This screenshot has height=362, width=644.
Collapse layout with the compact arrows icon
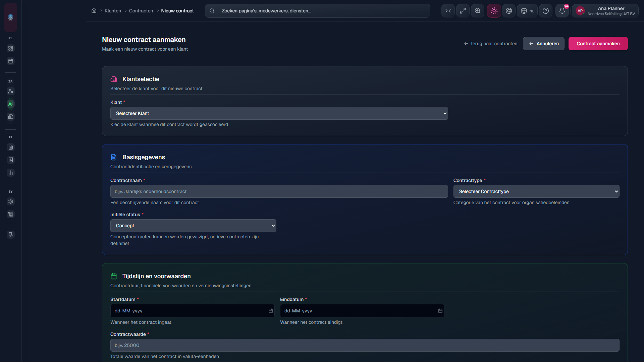(448, 11)
